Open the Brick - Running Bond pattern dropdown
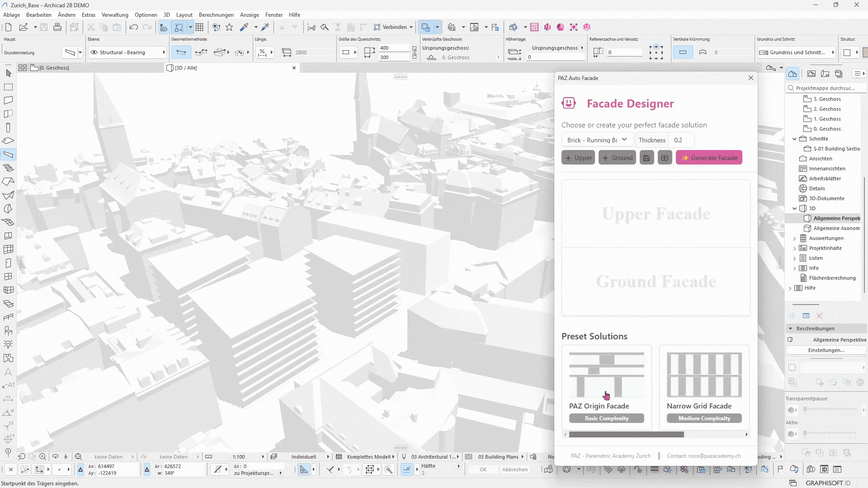The width and height of the screenshot is (868, 488). coord(596,140)
